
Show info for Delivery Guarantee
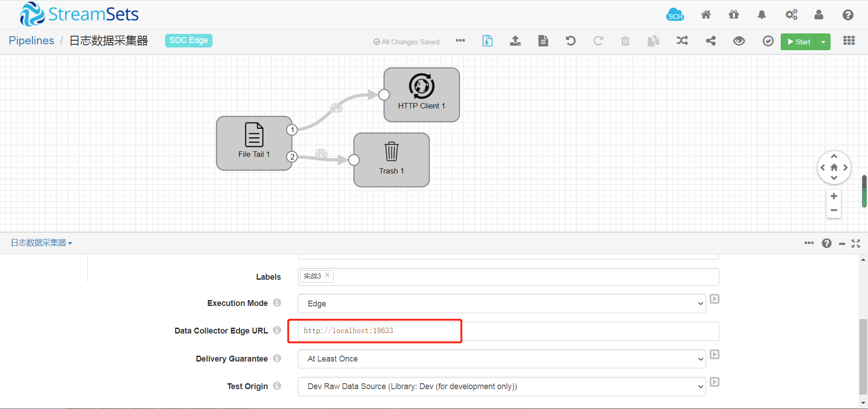click(277, 358)
